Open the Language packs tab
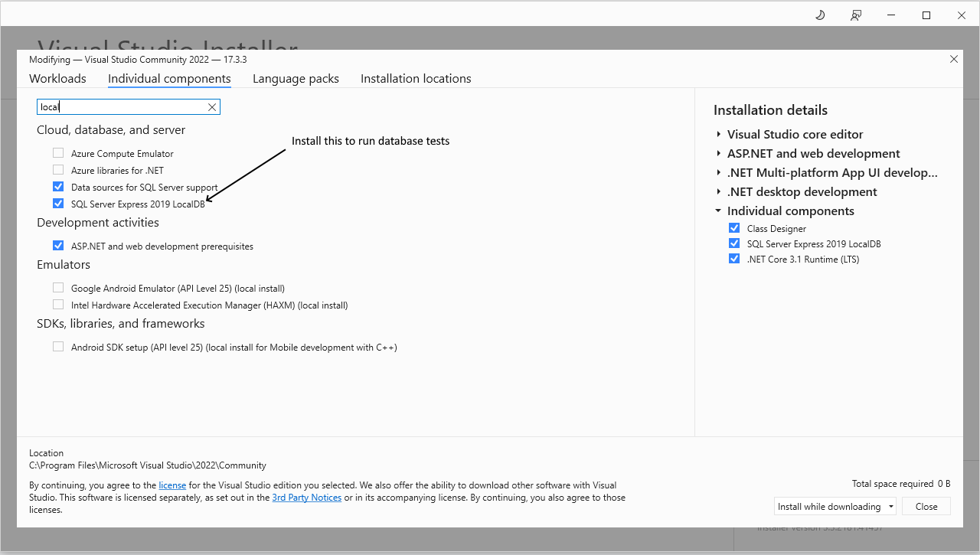The image size is (980, 555). click(x=296, y=79)
